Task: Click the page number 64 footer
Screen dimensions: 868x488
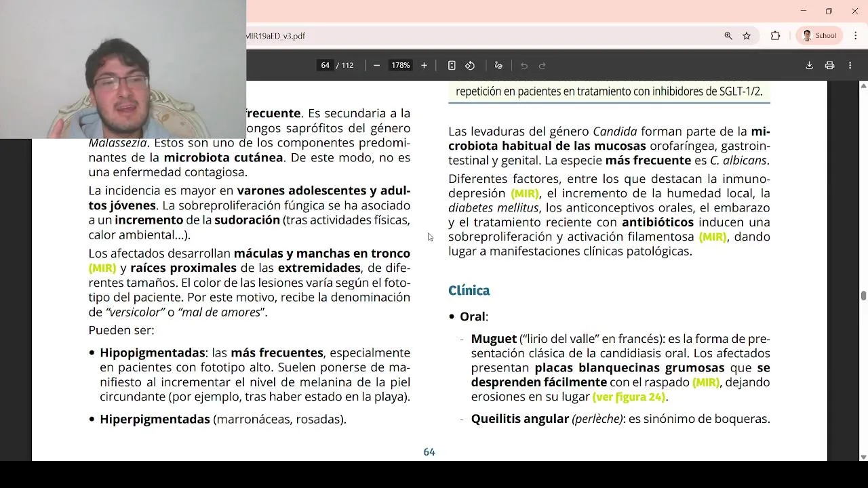Action: pos(429,452)
